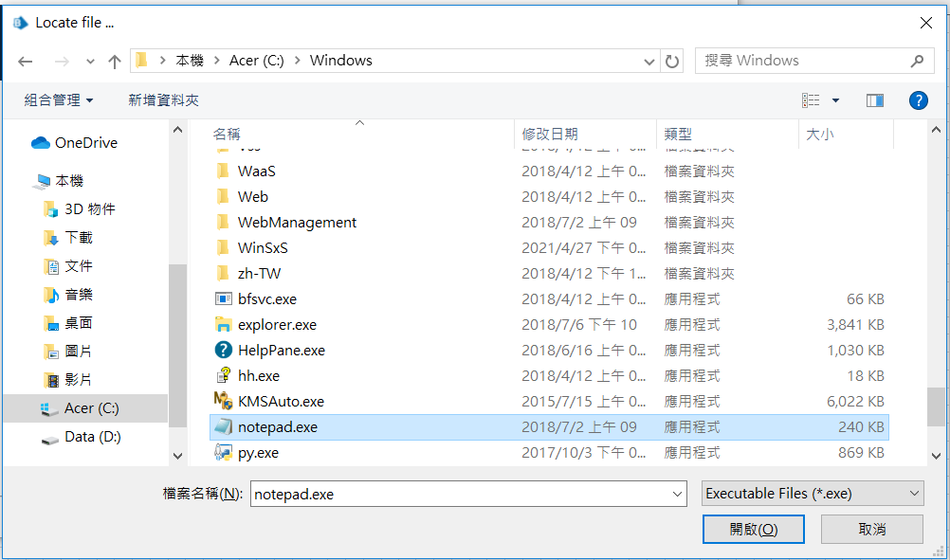950x560 pixels.
Task: Click the 取消 button
Action: tap(872, 529)
